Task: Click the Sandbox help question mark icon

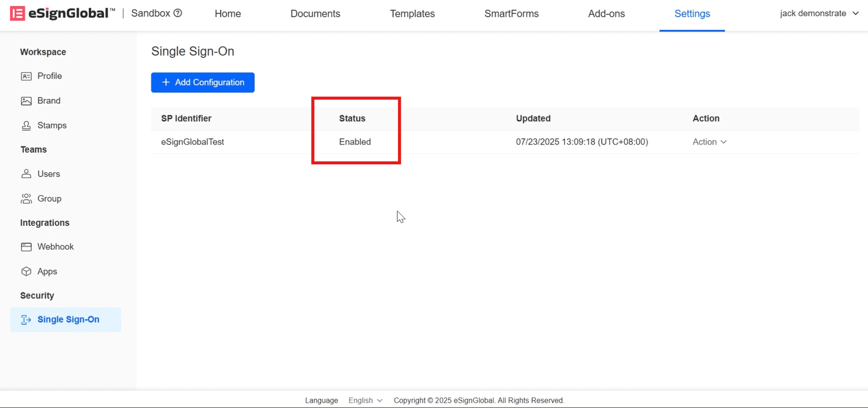Action: pos(178,13)
